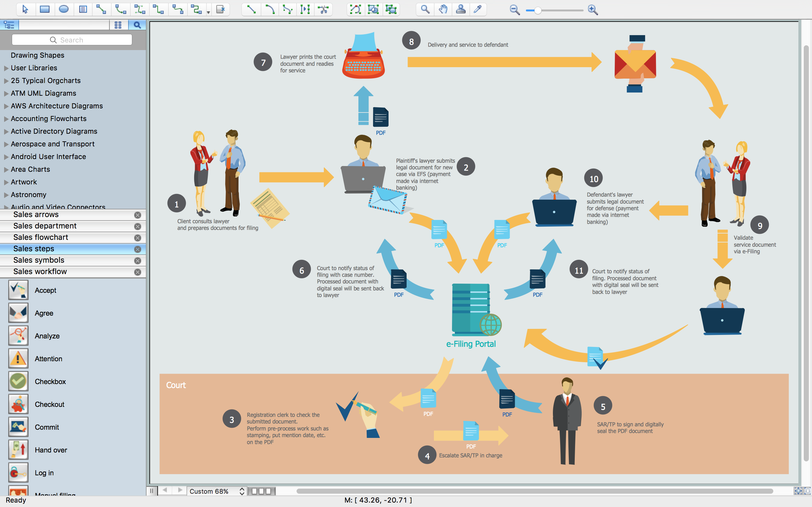Image resolution: width=812 pixels, height=507 pixels.
Task: Disable the Sales flowchart panel
Action: coord(137,237)
